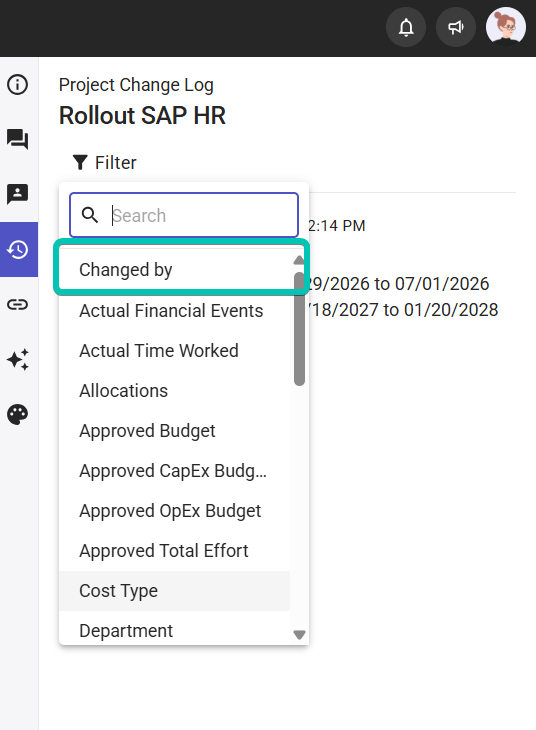Open the notifications bell
536x730 pixels.
pos(406,27)
